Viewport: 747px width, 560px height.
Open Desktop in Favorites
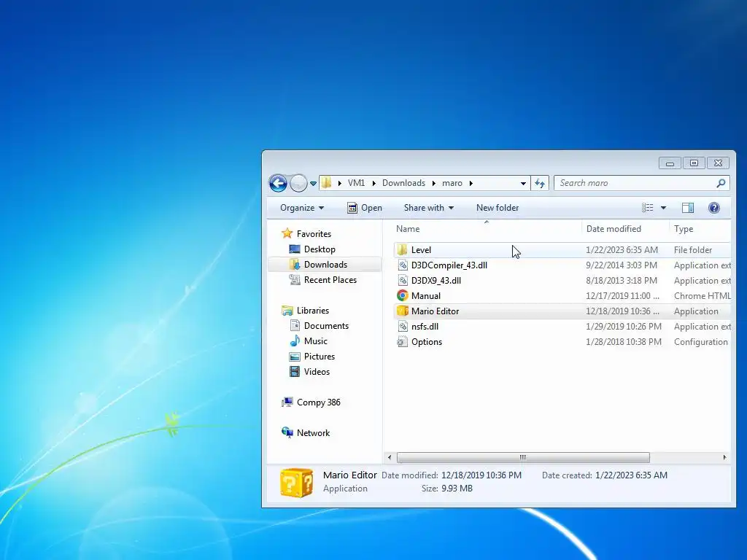(x=320, y=249)
